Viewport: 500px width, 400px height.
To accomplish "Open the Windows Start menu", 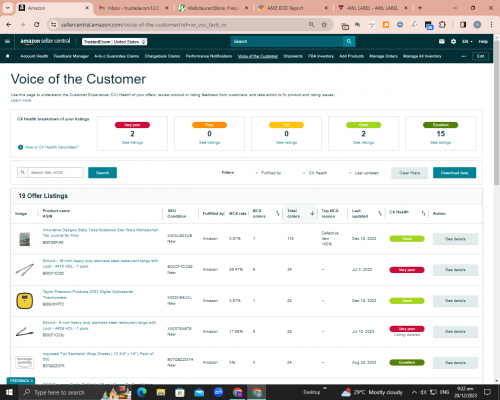I will pyautogui.click(x=9, y=392).
